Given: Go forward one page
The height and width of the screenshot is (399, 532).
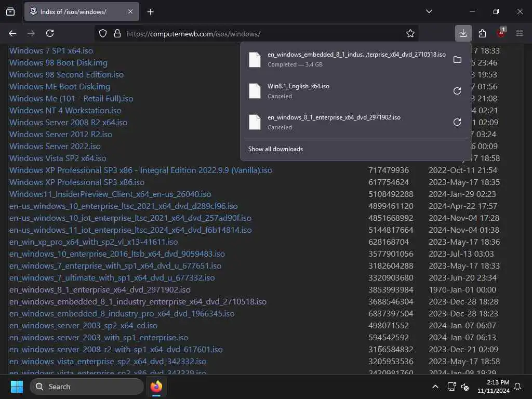Looking at the screenshot, I should 31,34.
